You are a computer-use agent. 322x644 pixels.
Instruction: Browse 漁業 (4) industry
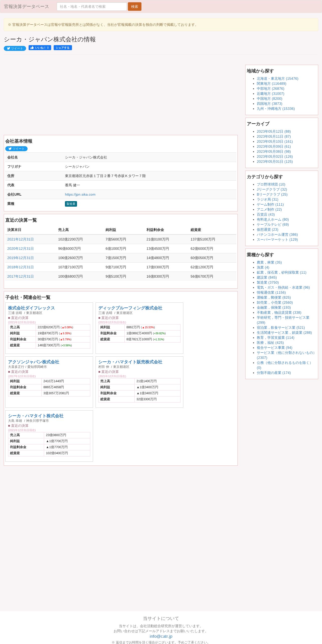263,267
